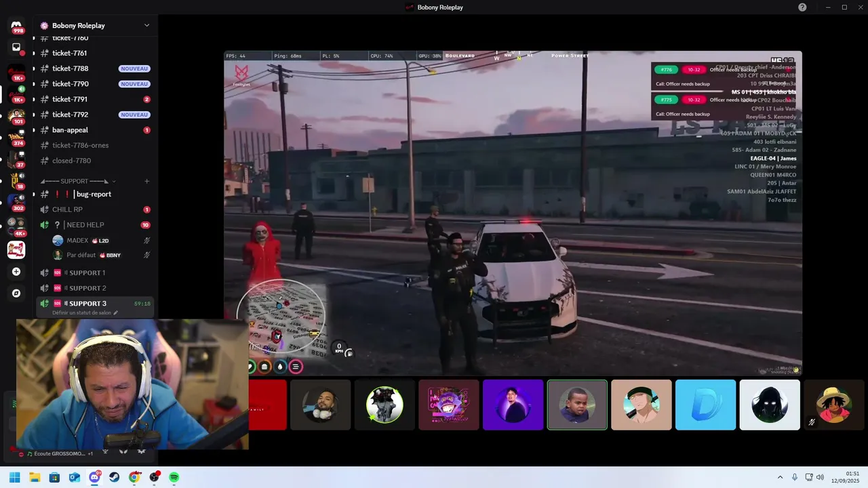Click the NOUVEAU badge on ticket-7788
Screen dimensions: 868x488
pos(134,68)
